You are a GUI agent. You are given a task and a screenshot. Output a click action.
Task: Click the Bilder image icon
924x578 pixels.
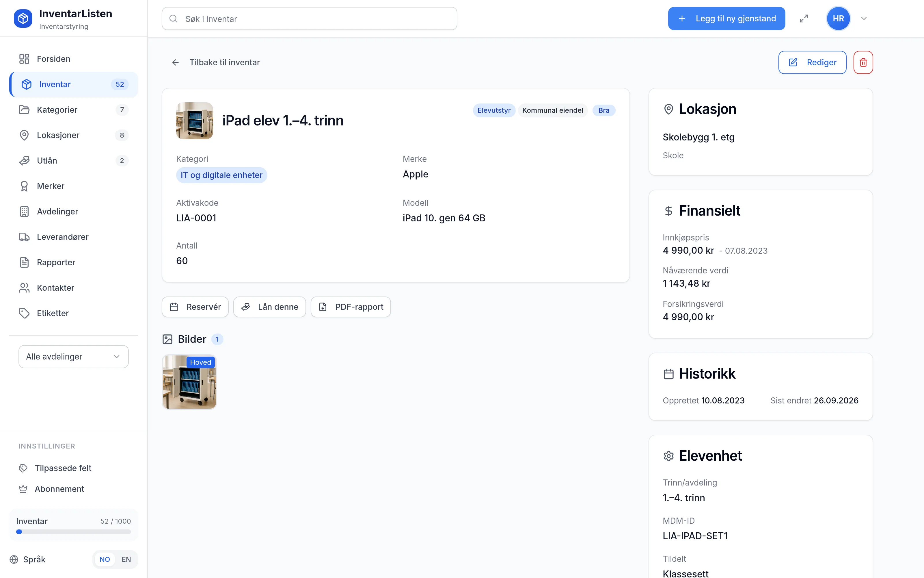pos(167,339)
